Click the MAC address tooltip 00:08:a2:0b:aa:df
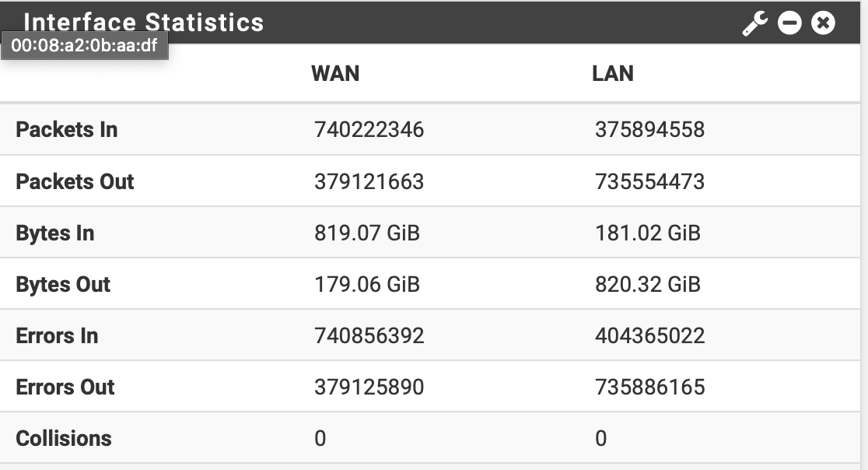The image size is (868, 470). [x=84, y=46]
